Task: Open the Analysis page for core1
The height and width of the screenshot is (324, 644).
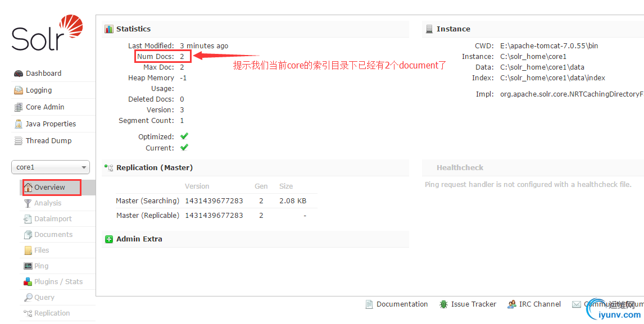Action: click(x=48, y=203)
